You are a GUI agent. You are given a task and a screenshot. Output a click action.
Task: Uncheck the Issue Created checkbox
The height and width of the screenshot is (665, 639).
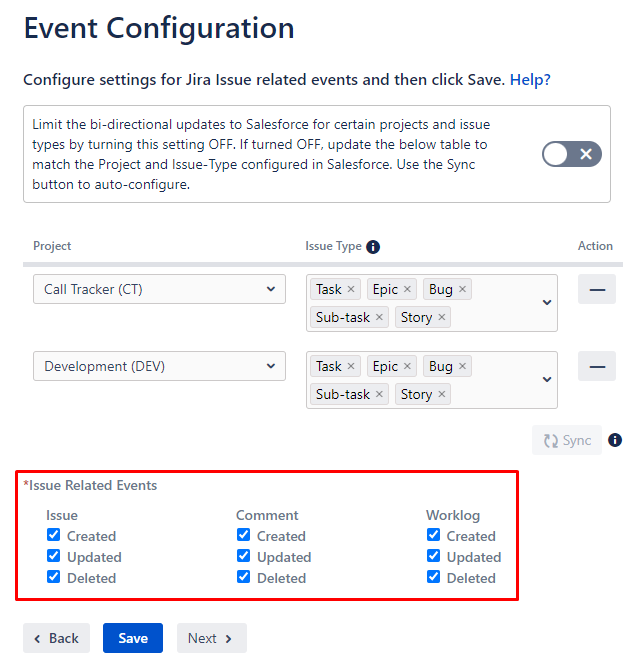click(x=53, y=535)
